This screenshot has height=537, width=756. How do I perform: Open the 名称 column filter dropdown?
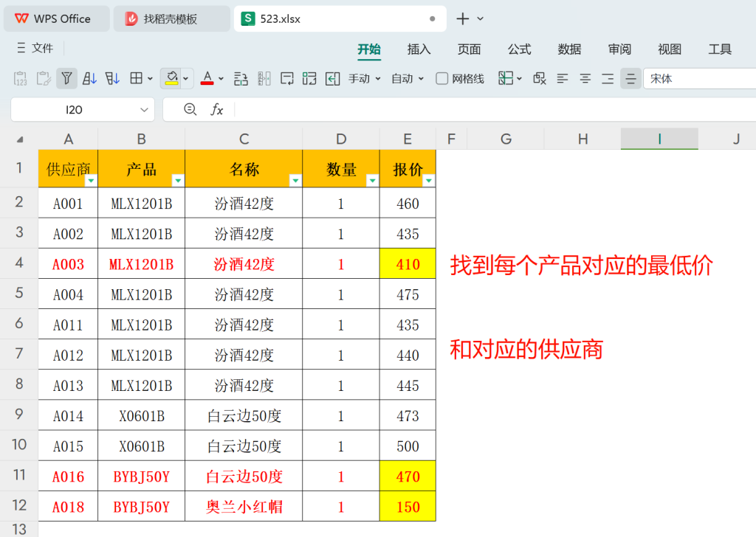(295, 180)
